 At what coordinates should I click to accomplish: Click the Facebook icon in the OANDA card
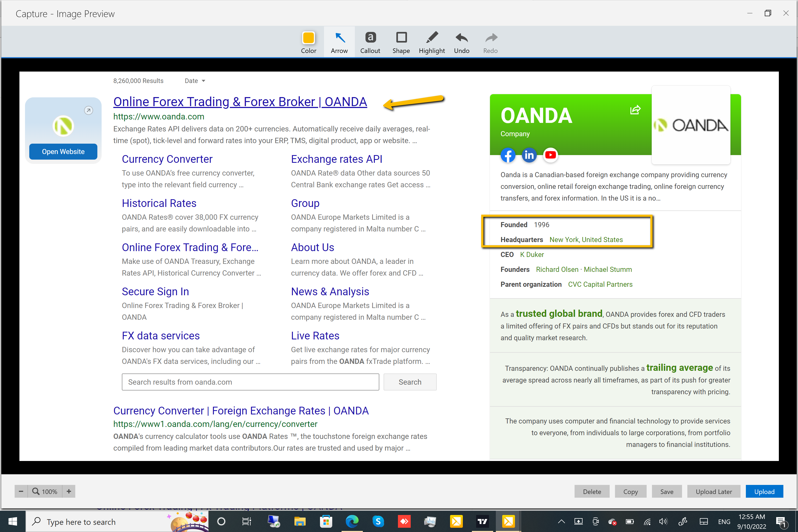click(x=508, y=155)
